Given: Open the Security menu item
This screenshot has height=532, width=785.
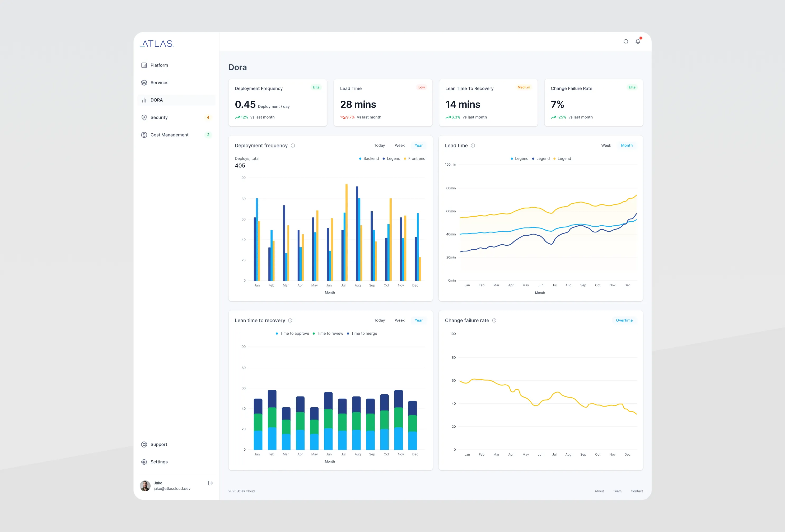Looking at the screenshot, I should coord(176,117).
